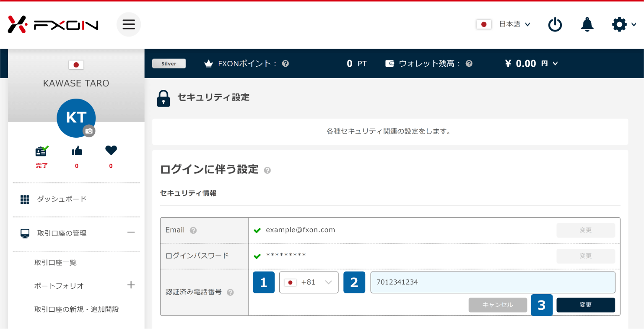Click the Japan flag language icon
This screenshot has height=329, width=644.
(x=484, y=24)
